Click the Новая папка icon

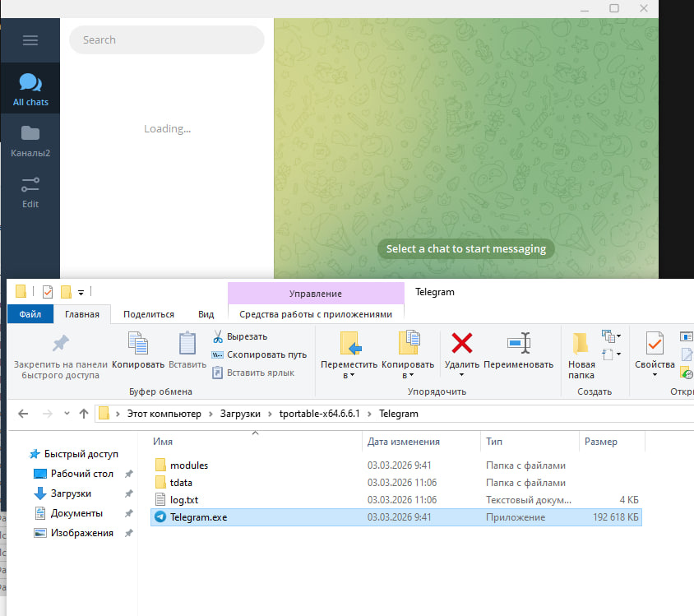(x=581, y=344)
